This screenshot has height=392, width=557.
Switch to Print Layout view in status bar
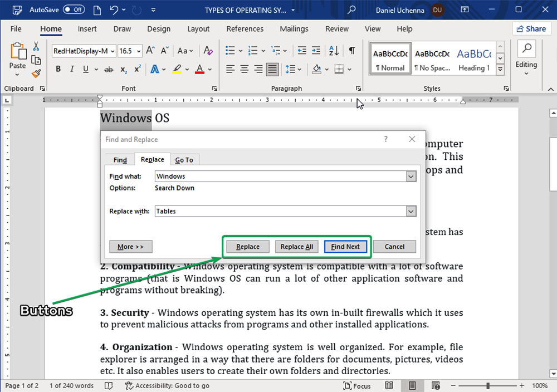412,386
